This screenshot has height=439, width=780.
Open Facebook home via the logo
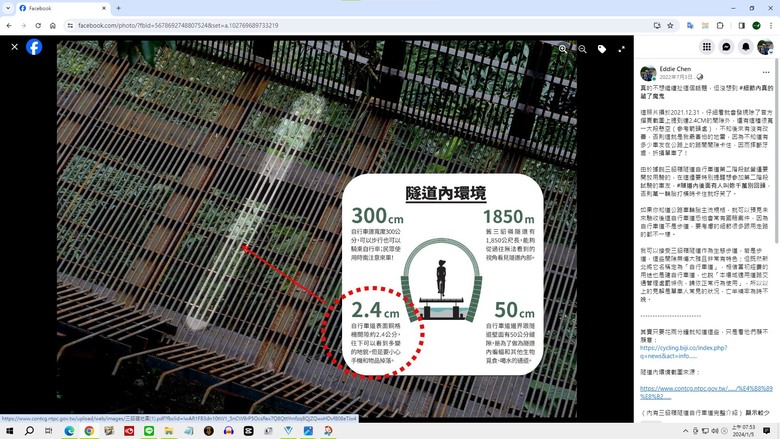34,47
